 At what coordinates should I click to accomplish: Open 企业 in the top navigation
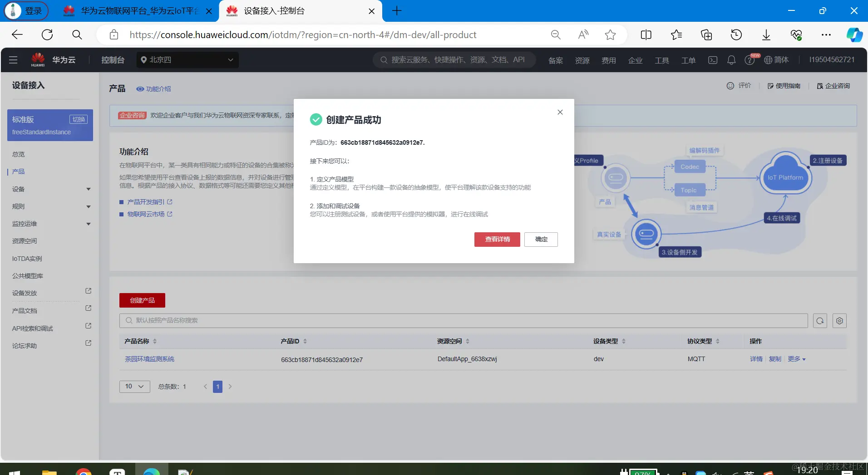635,60
